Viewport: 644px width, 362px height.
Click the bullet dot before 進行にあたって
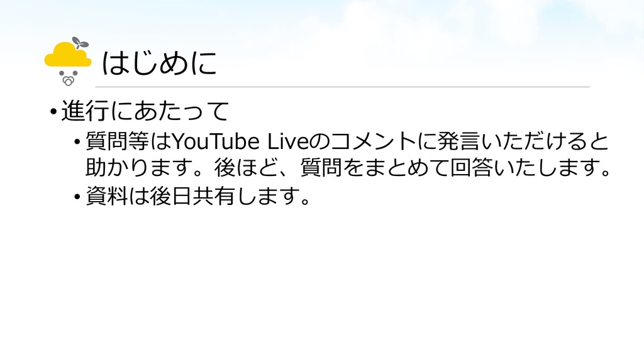click(53, 112)
